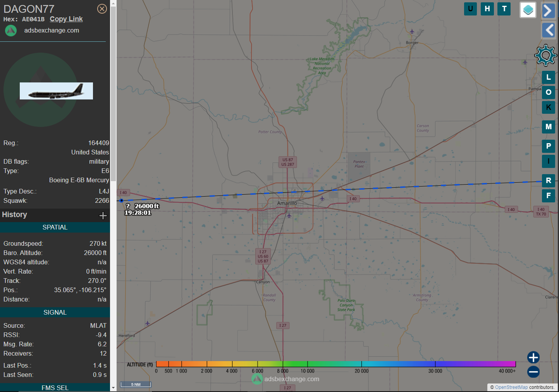The height and width of the screenshot is (392, 559).
Task: Select the FMS SEL section header
Action: [x=55, y=387]
